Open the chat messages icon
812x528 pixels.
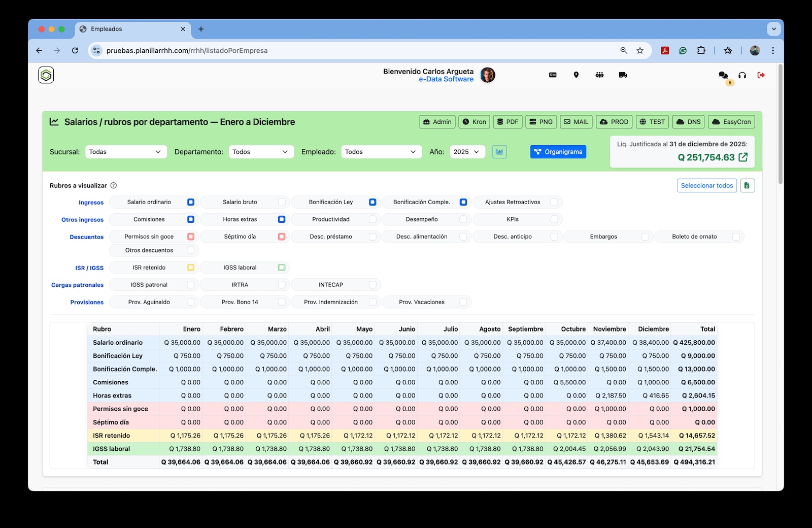click(x=723, y=75)
